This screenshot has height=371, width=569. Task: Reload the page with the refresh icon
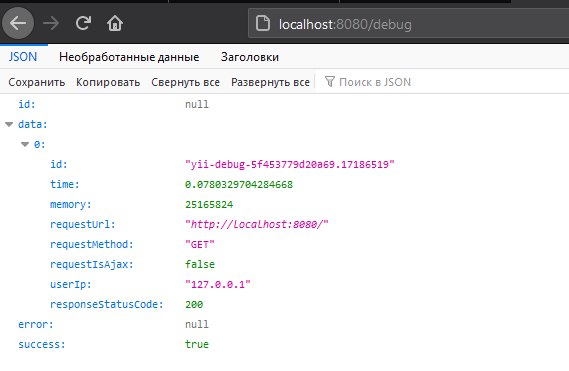tap(83, 23)
